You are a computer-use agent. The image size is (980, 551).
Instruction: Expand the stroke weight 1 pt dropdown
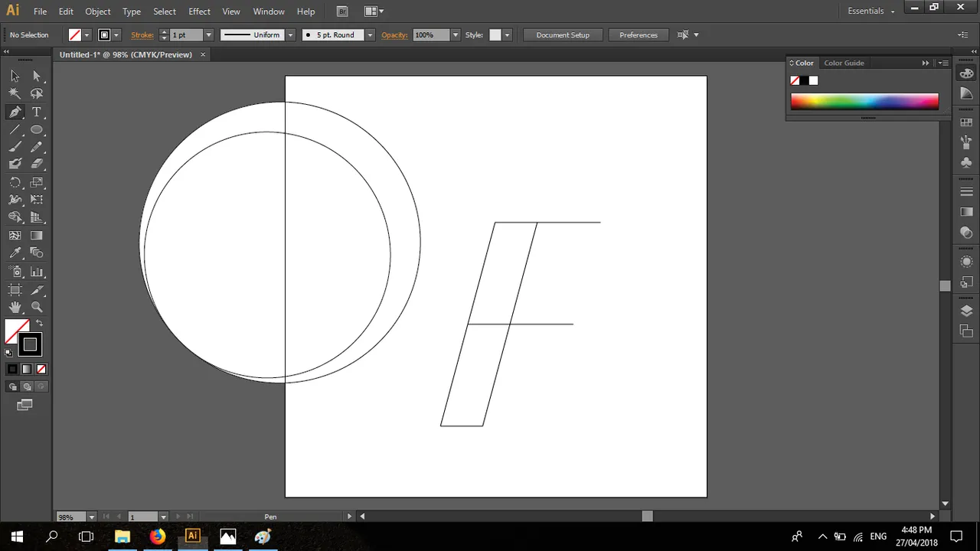[208, 35]
